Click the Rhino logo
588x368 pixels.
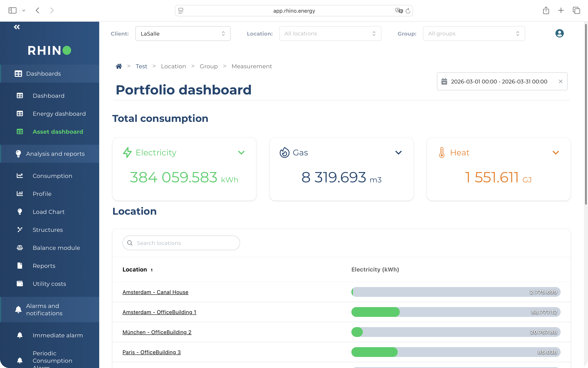50,50
